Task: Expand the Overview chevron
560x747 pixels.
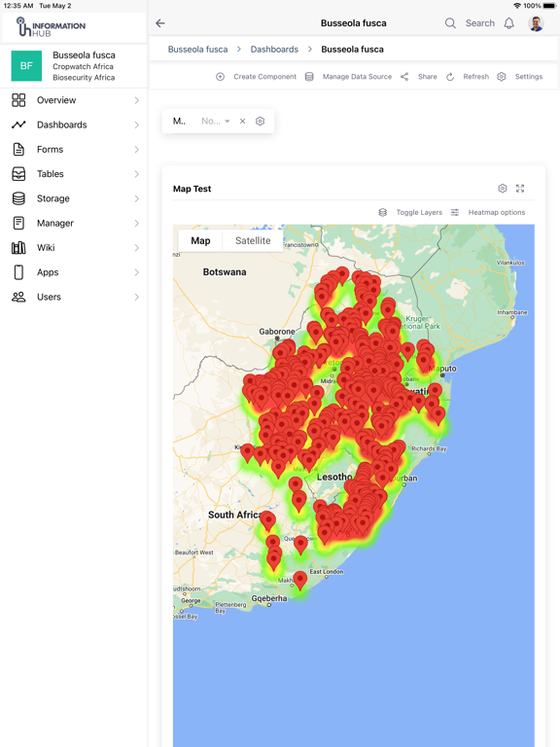Action: [x=137, y=100]
